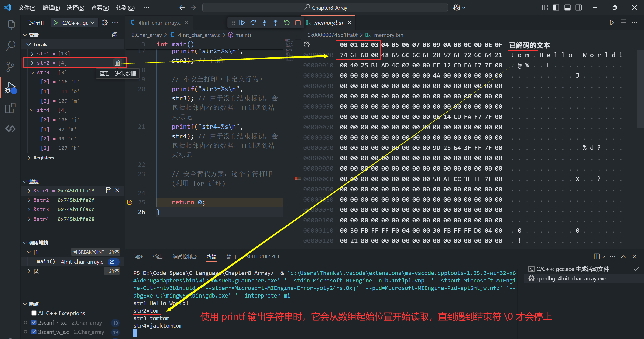Expand the str1 local variable
This screenshot has height=339, width=644.
coord(32,54)
